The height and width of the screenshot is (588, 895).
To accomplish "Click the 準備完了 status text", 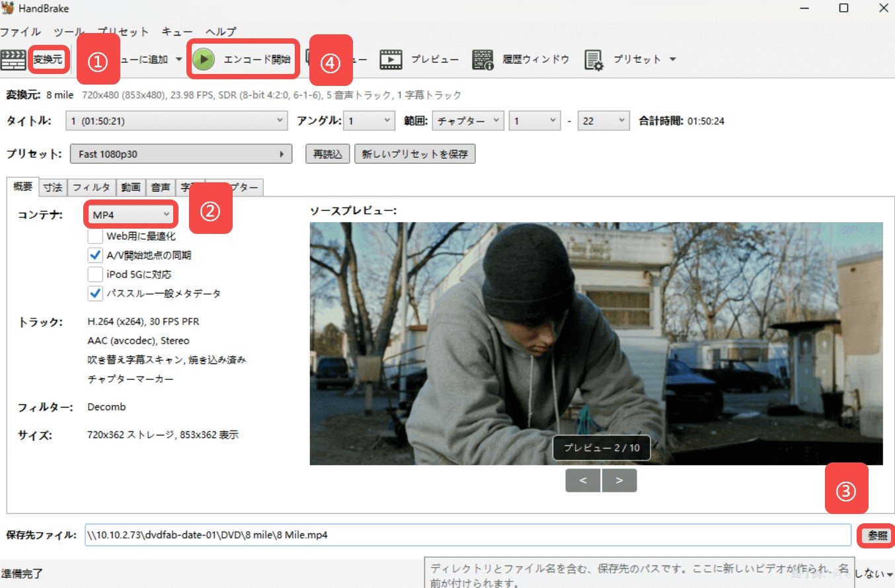I will [x=22, y=573].
